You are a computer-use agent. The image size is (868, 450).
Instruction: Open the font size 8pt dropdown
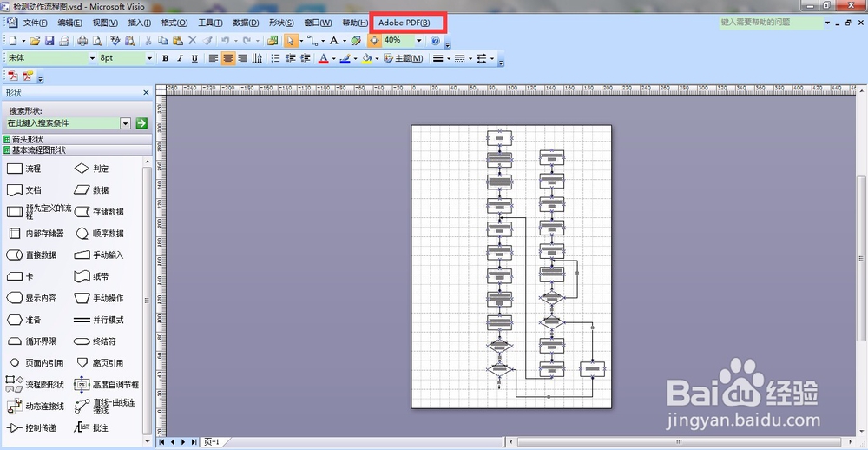pos(149,57)
